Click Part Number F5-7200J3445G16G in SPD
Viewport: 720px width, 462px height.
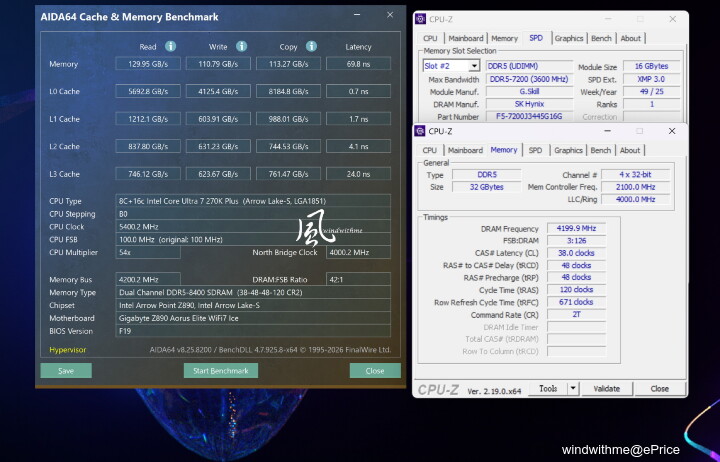[x=529, y=116]
